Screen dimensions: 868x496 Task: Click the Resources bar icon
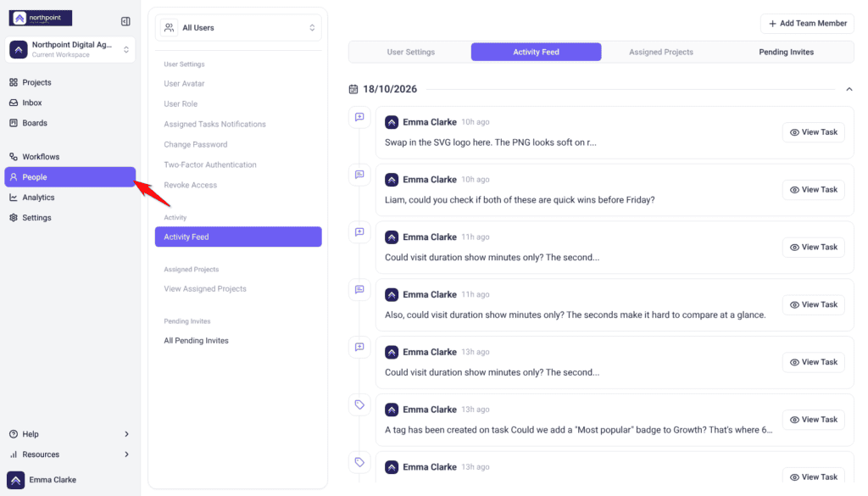14,454
